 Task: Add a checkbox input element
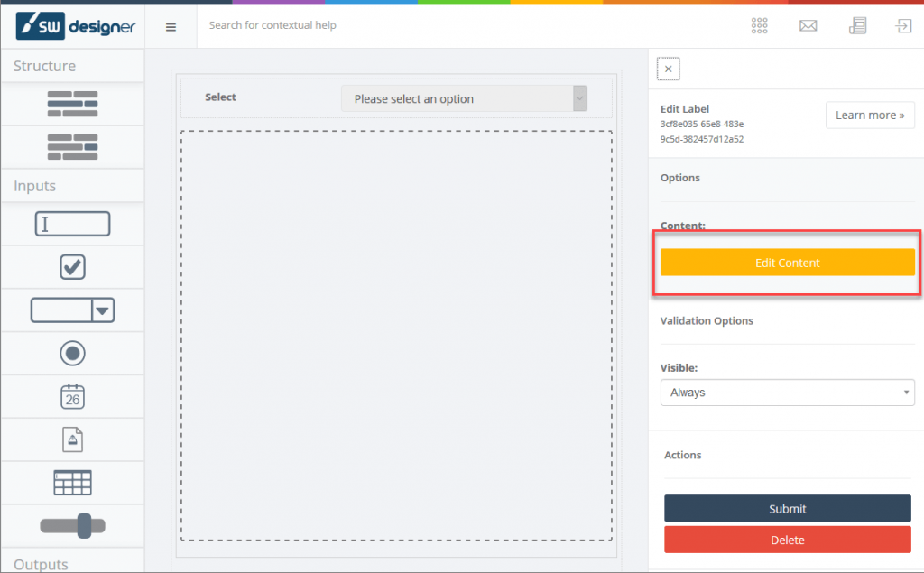click(x=72, y=267)
